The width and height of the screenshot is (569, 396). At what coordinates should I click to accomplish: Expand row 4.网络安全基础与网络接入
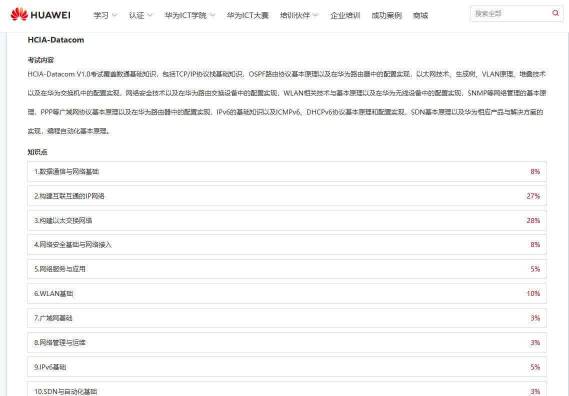tap(287, 245)
